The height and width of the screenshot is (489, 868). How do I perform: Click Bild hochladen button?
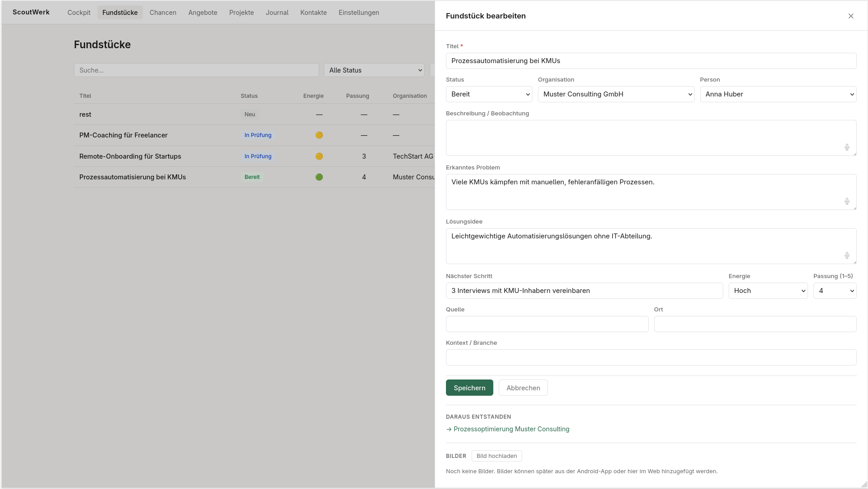[x=496, y=456]
